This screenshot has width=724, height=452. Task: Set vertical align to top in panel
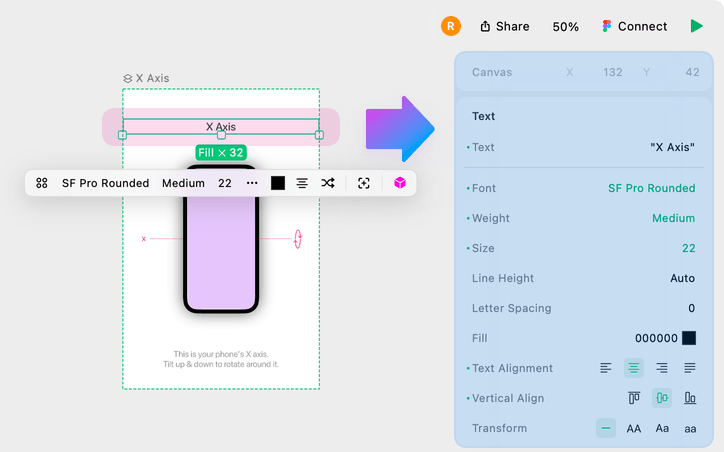click(634, 398)
